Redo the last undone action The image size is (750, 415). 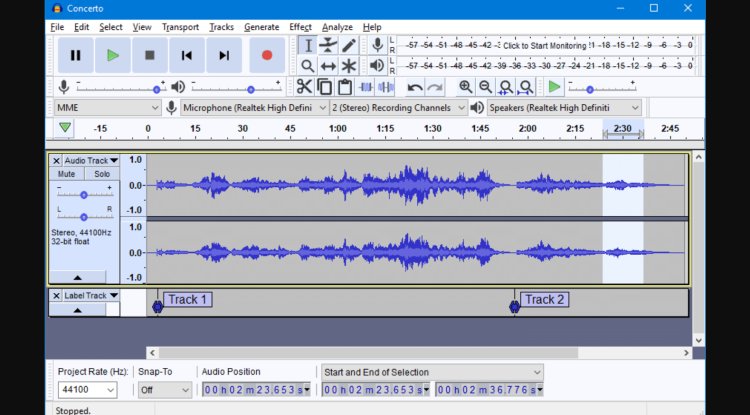(x=435, y=87)
